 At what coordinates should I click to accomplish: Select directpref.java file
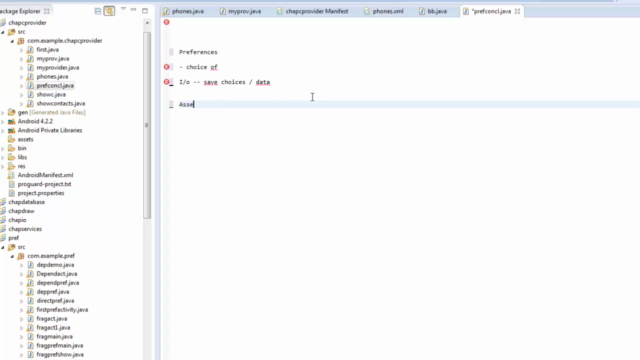[x=55, y=301]
